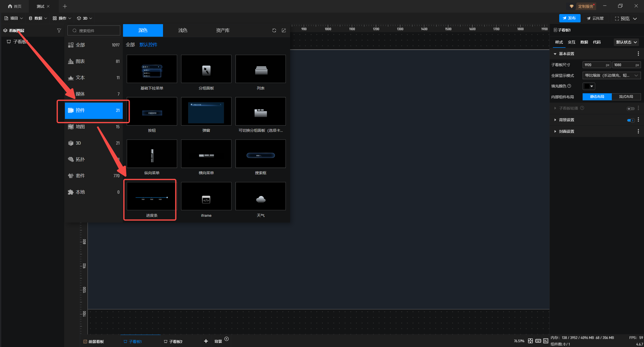
Task: Click the circled plus next to 背景
Action: [226, 339]
